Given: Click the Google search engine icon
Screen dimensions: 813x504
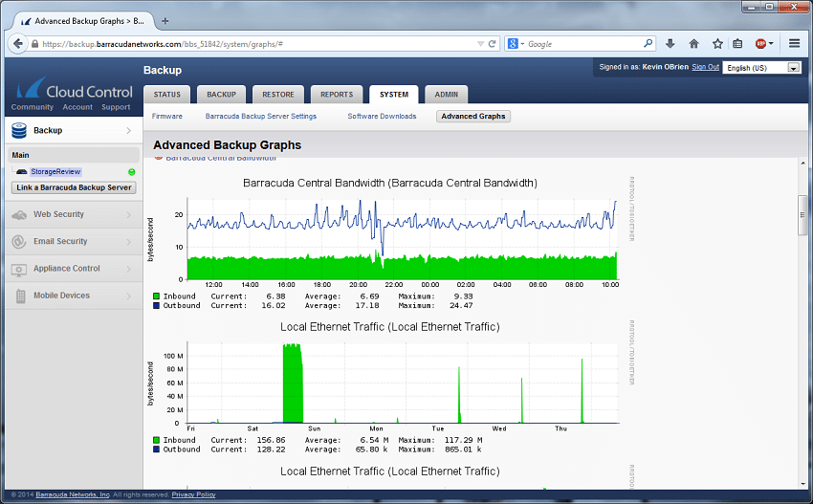Looking at the screenshot, I should pos(513,44).
